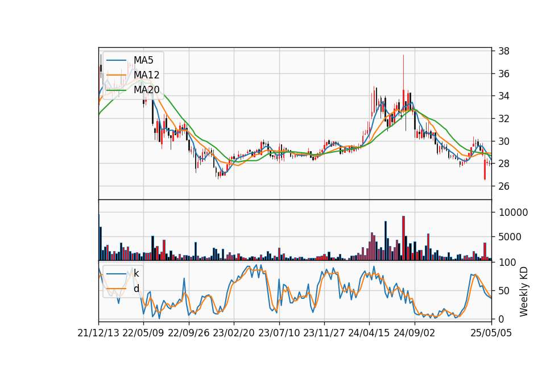Click the last red candle dropping to 26.5

(x=485, y=170)
